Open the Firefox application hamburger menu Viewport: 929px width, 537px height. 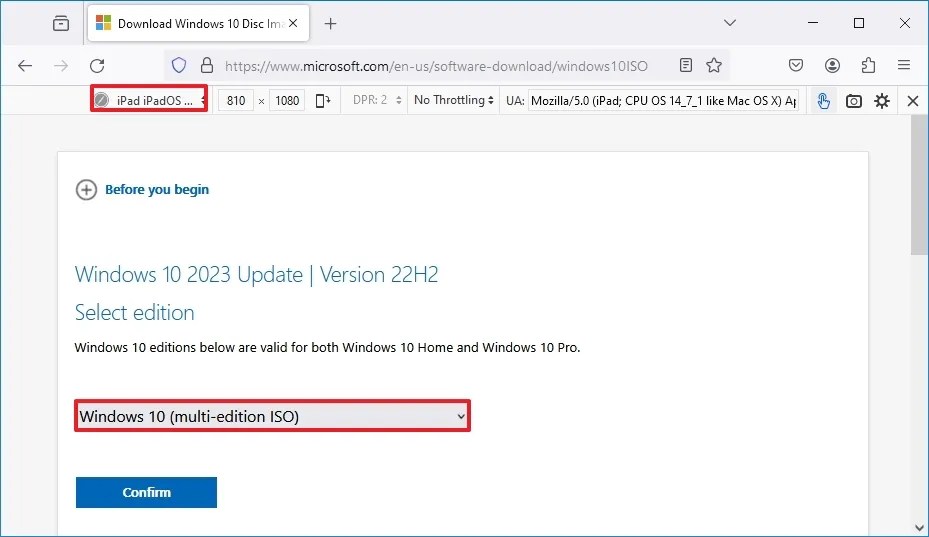click(904, 65)
